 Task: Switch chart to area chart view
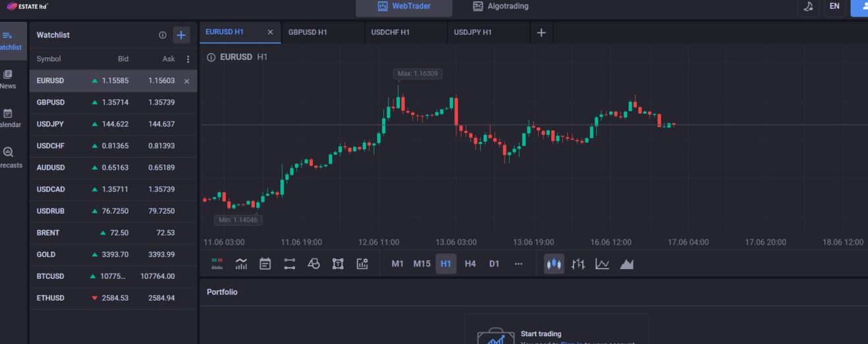click(x=626, y=264)
